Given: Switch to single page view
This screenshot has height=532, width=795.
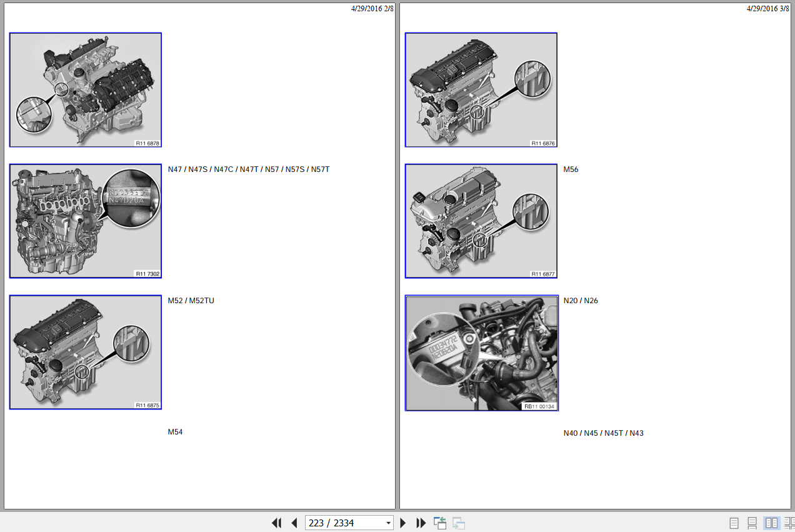Looking at the screenshot, I should click(x=734, y=523).
